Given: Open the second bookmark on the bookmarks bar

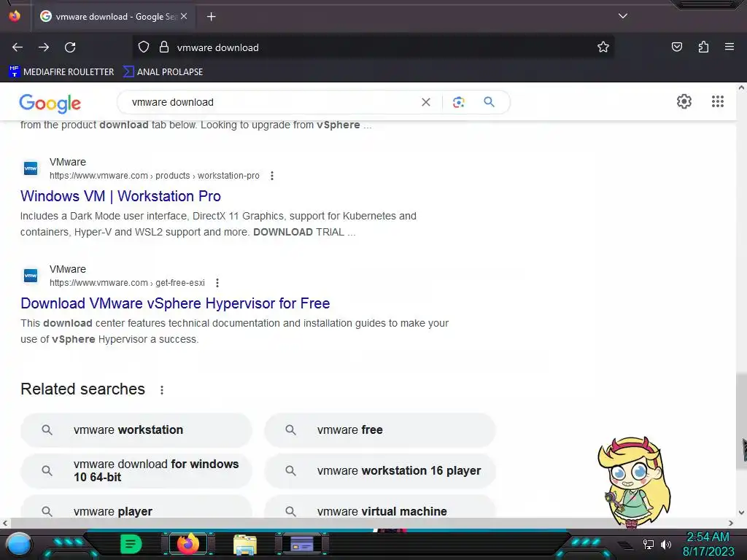Looking at the screenshot, I should coord(163,72).
